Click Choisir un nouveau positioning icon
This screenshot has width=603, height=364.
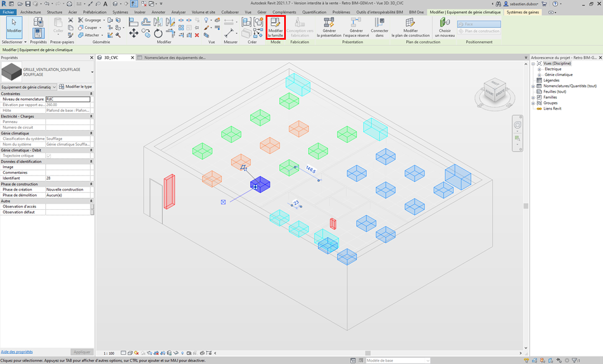click(445, 26)
